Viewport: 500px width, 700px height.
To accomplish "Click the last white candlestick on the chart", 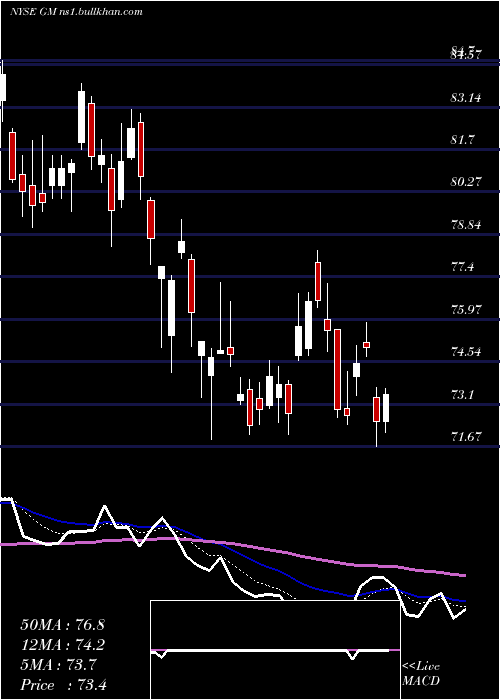I will [x=386, y=408].
